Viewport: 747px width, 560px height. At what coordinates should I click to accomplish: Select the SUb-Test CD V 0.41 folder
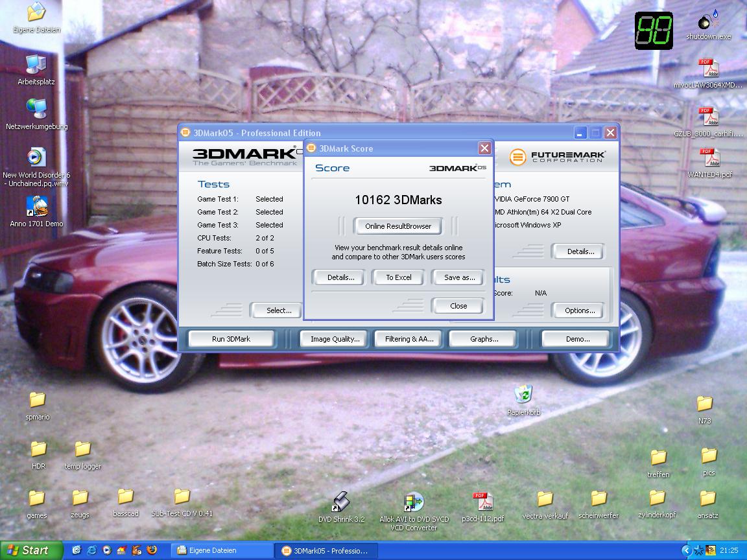(182, 502)
